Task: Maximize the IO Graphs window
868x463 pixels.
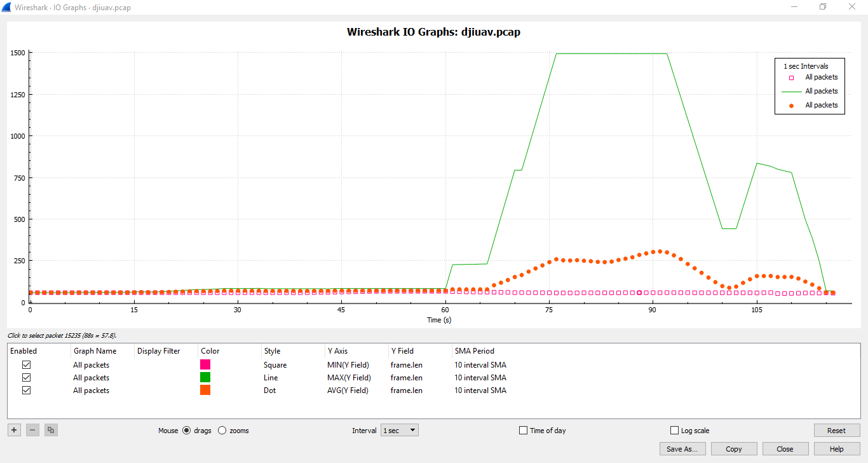Action: click(x=823, y=6)
